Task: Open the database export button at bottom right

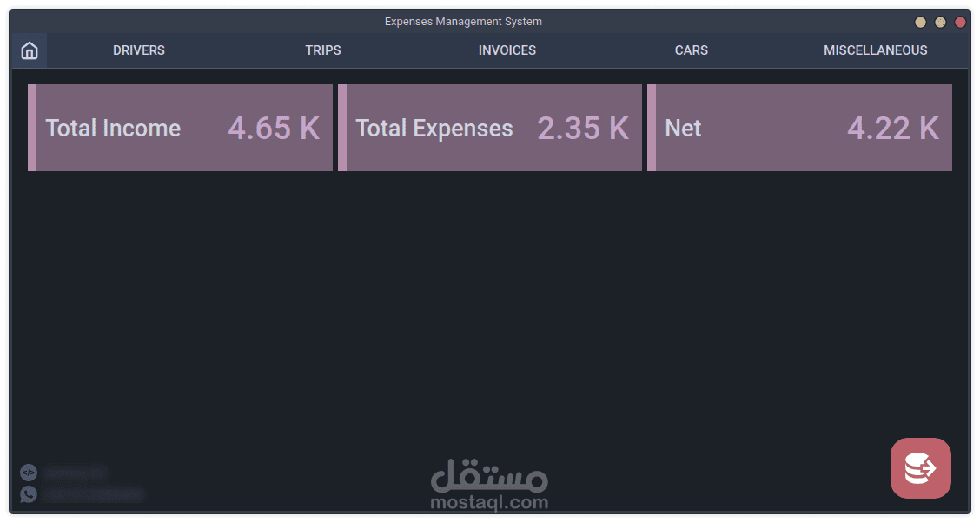Action: (x=920, y=468)
